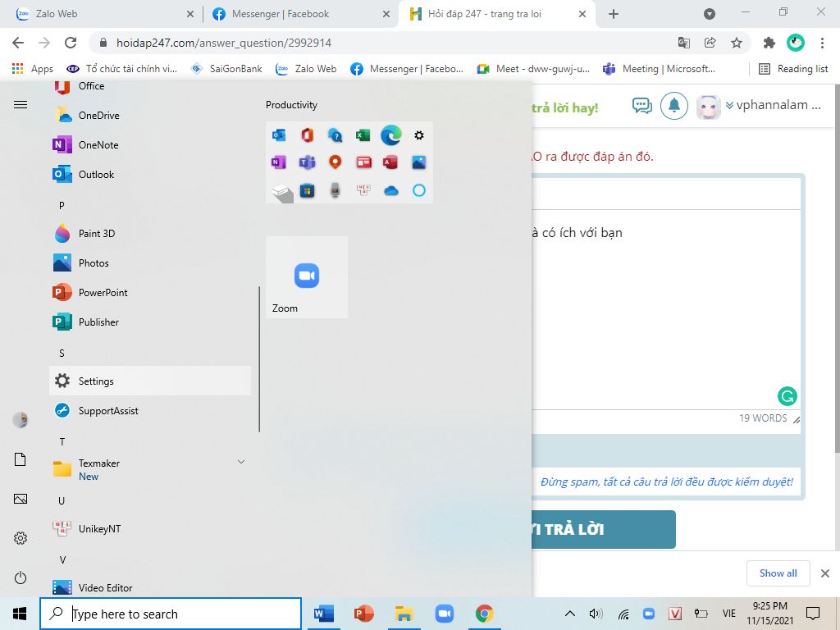Open the Chrome extensions puzzle menu
Screen dimensions: 840x630
(769, 43)
